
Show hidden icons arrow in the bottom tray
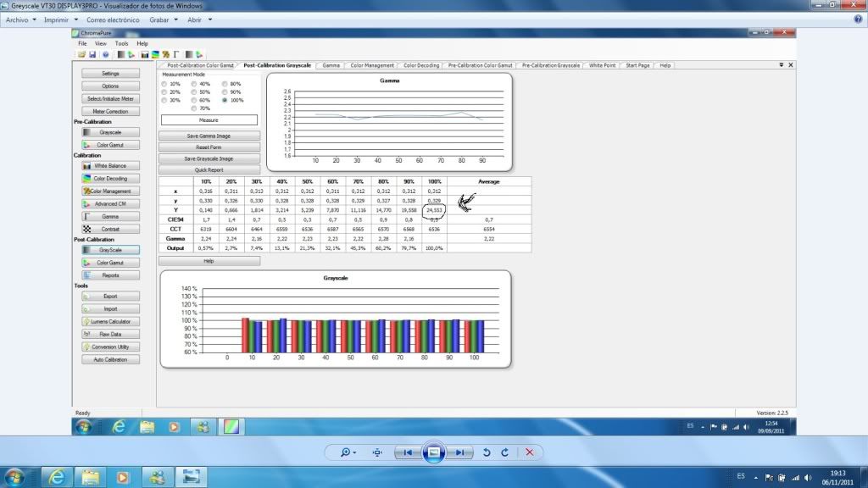coord(755,478)
